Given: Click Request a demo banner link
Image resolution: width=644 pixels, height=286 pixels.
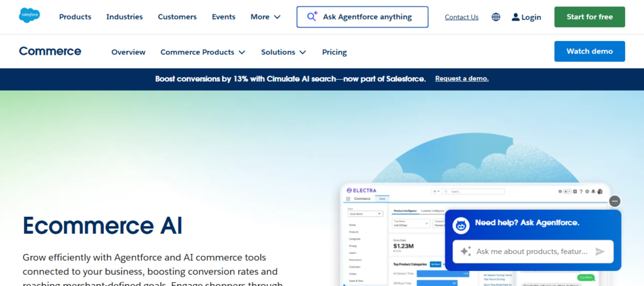Looking at the screenshot, I should [462, 79].
